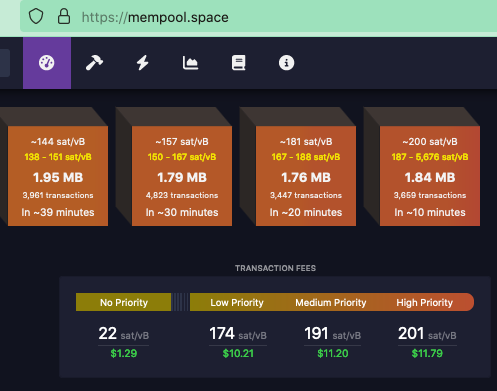
Task: Click the 174 sat/vB fee value
Action: (238, 333)
